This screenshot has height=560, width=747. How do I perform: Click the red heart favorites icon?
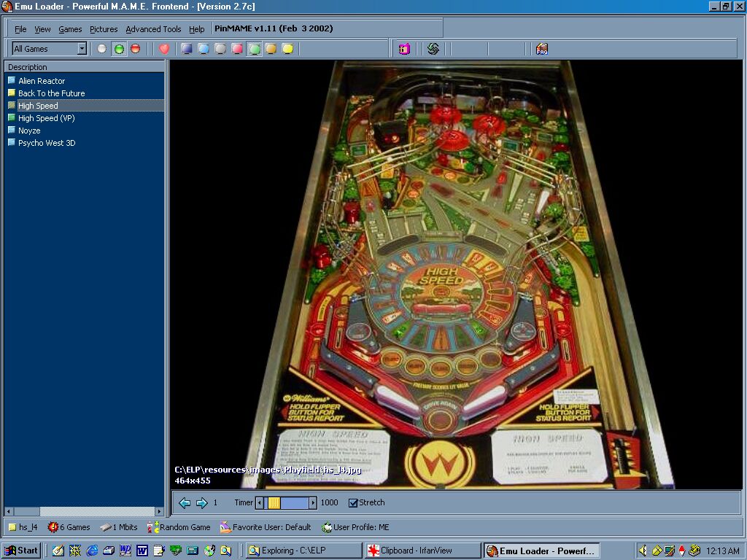pyautogui.click(x=164, y=49)
